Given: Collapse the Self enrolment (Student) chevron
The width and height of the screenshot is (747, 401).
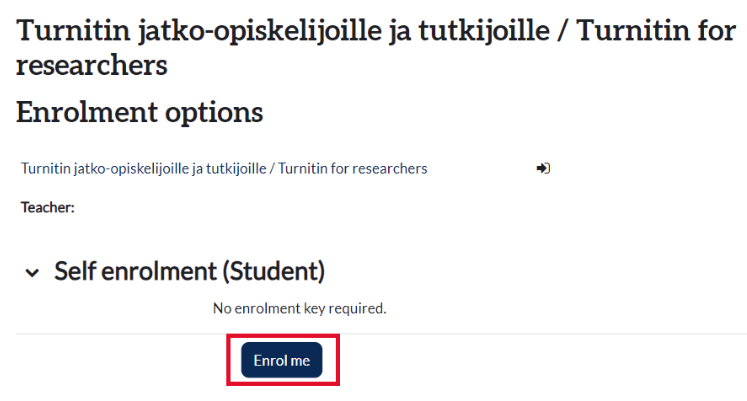Looking at the screenshot, I should pyautogui.click(x=34, y=272).
